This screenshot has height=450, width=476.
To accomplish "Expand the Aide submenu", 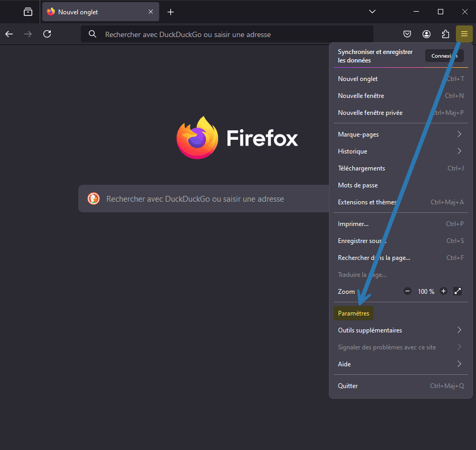I will 401,364.
